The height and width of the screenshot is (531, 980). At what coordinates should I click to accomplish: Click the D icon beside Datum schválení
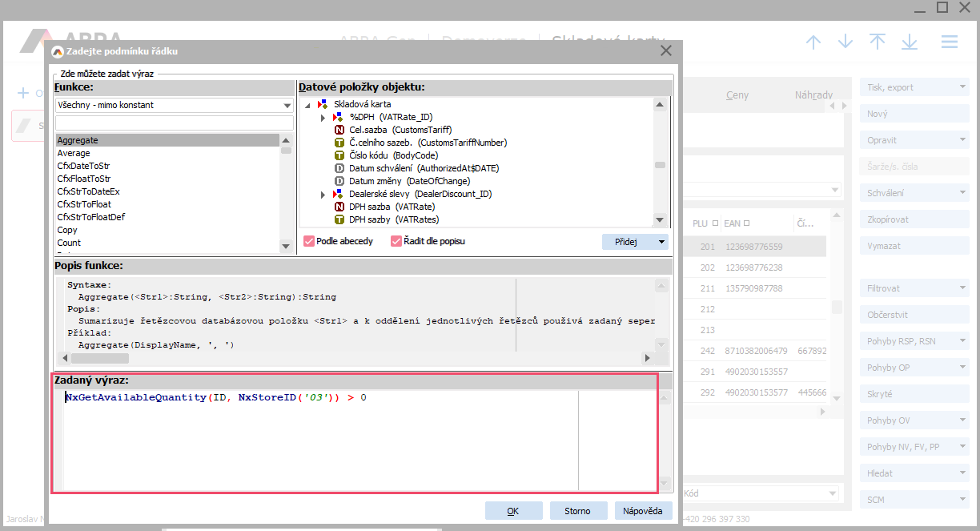coord(339,168)
